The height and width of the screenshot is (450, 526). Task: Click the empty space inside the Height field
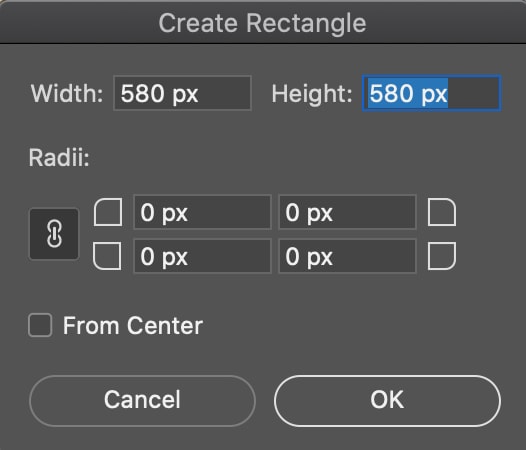[x=473, y=93]
